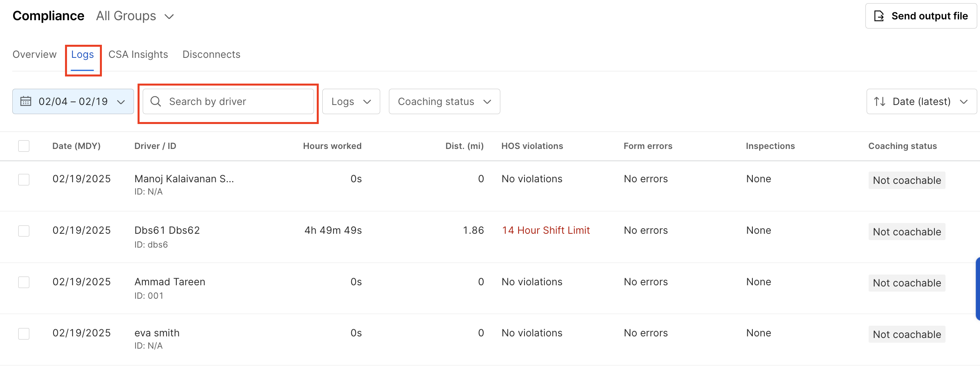The width and height of the screenshot is (980, 374).
Task: Check the eva smith row checkbox
Action: point(24,334)
